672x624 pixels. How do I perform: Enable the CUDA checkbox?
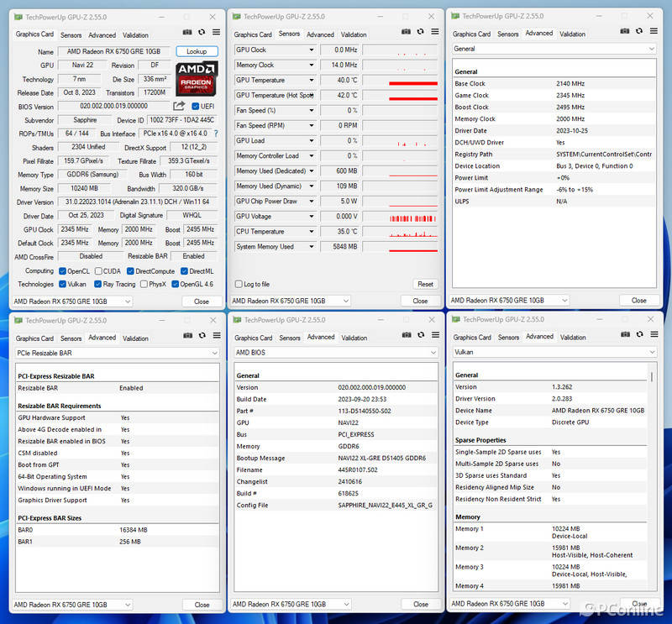pyautogui.click(x=98, y=271)
